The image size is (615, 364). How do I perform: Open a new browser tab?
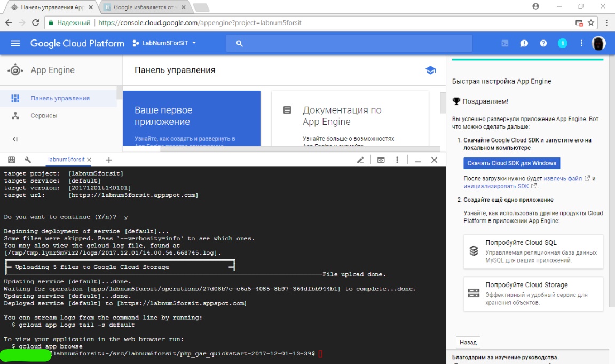coord(201,7)
